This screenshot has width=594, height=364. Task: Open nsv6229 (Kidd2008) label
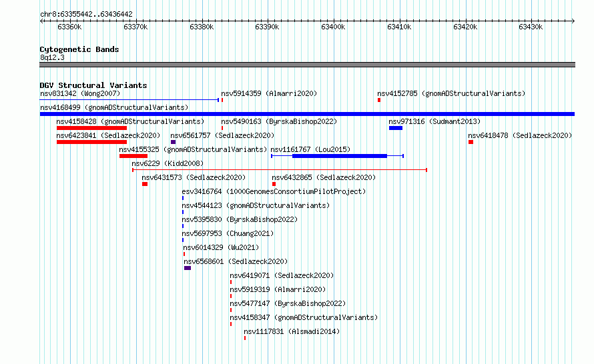click(168, 163)
